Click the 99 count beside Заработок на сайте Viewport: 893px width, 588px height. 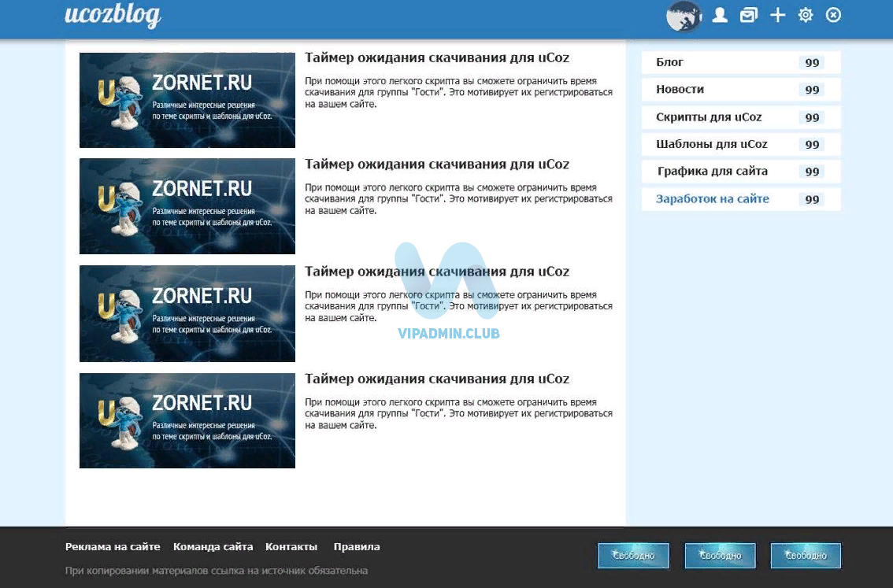[812, 199]
